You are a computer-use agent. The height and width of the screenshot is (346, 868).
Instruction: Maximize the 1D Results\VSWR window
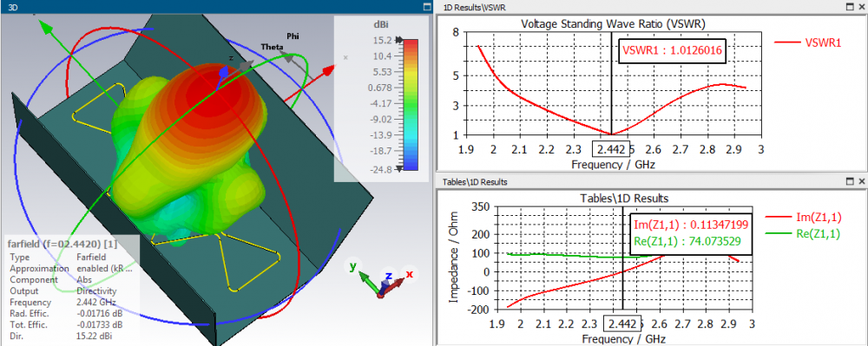851,7
